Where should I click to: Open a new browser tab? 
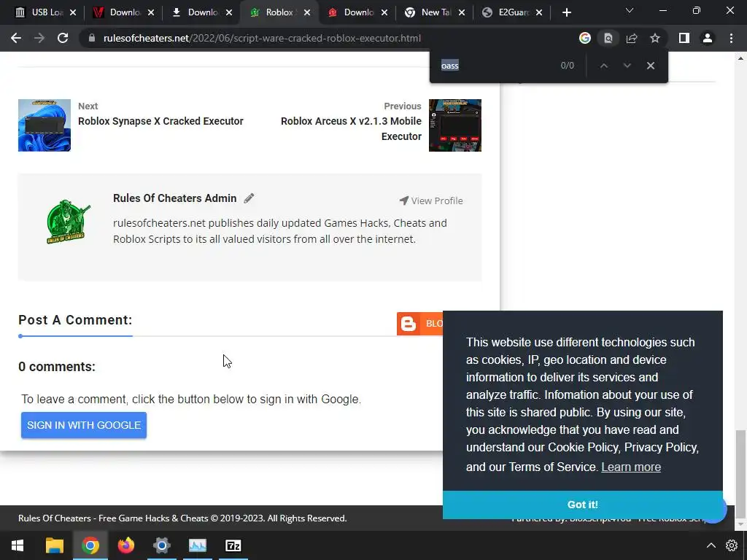pos(566,12)
